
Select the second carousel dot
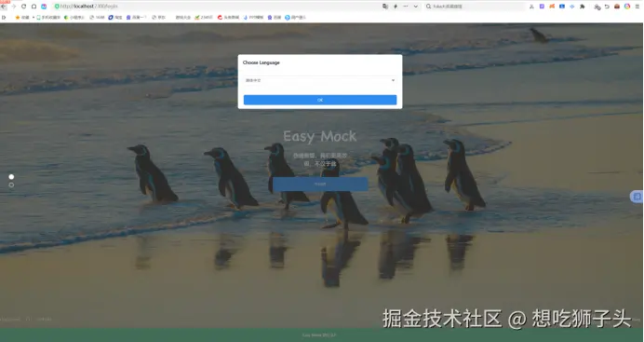click(11, 185)
